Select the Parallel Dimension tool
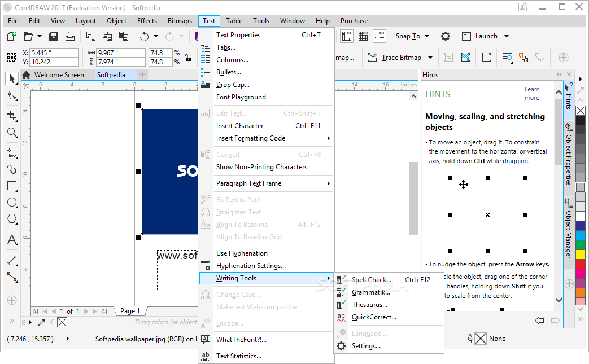 click(12, 260)
